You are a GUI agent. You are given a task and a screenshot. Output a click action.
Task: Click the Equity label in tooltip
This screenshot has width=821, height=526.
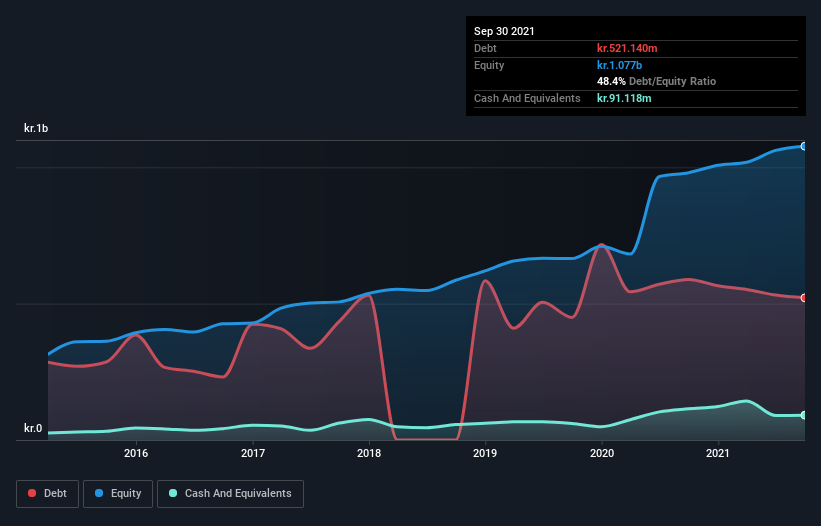489,65
